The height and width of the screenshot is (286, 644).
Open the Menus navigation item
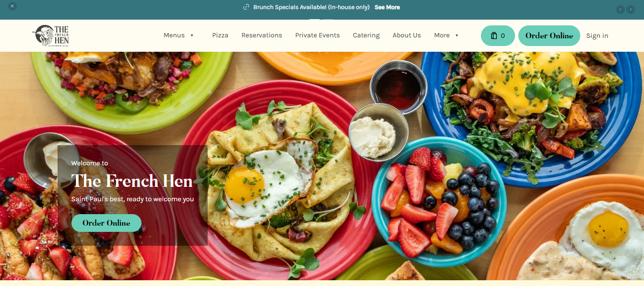click(x=174, y=35)
